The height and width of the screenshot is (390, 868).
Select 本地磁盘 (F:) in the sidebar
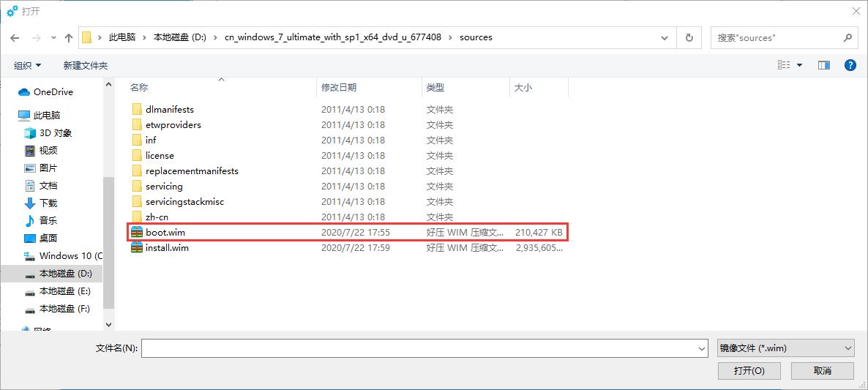point(58,309)
